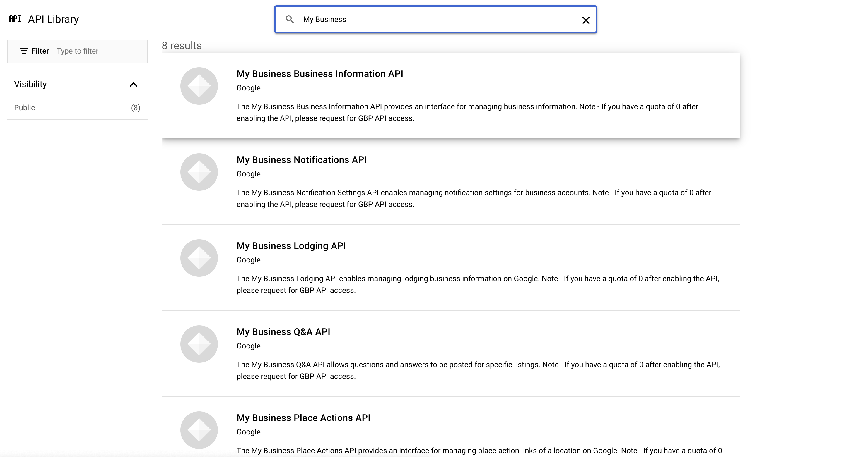Image resolution: width=868 pixels, height=457 pixels.
Task: Collapse the Visibility section chevron
Action: tap(134, 85)
